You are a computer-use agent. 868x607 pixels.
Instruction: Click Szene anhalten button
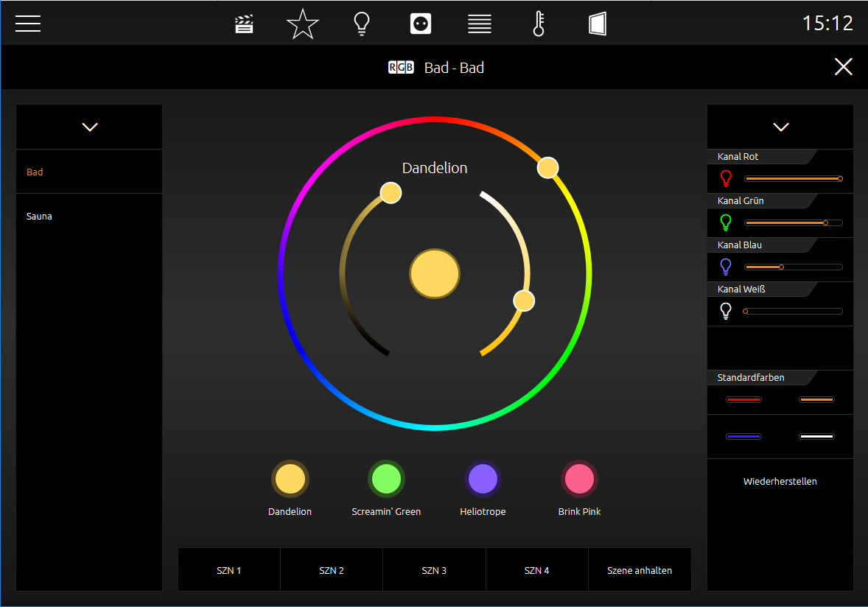[x=640, y=570]
